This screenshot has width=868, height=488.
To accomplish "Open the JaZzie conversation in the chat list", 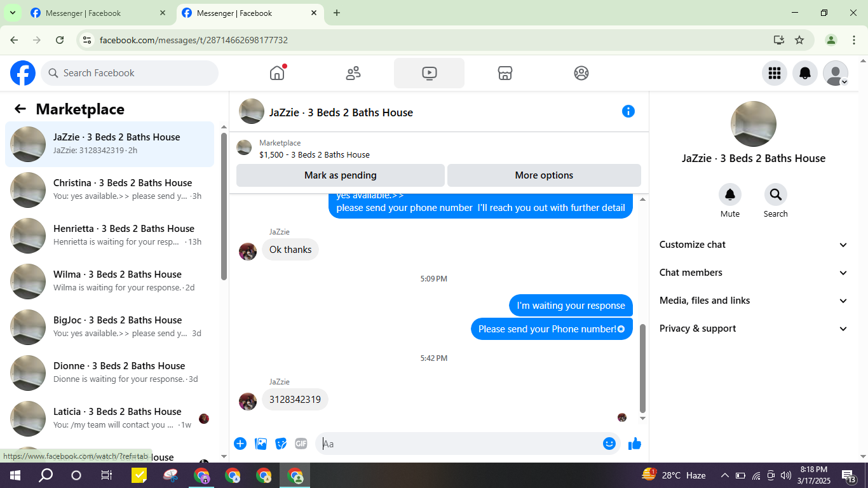I will [110, 144].
